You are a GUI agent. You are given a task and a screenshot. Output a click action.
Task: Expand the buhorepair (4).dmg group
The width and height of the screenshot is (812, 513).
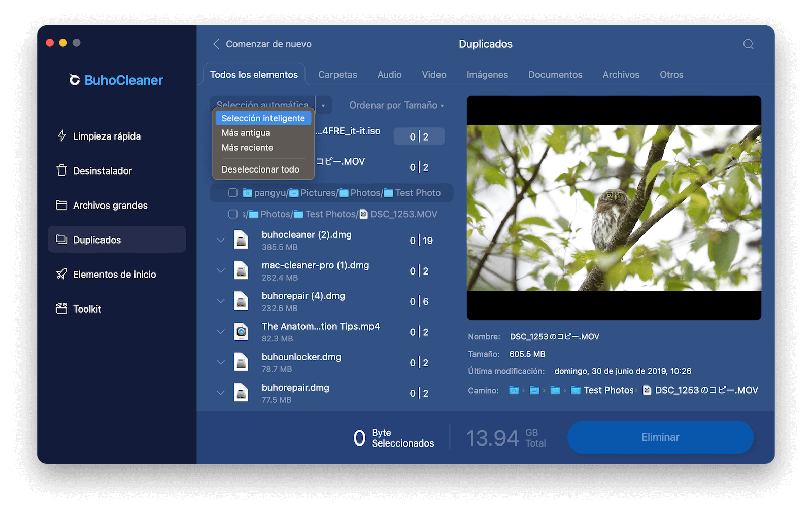click(221, 301)
